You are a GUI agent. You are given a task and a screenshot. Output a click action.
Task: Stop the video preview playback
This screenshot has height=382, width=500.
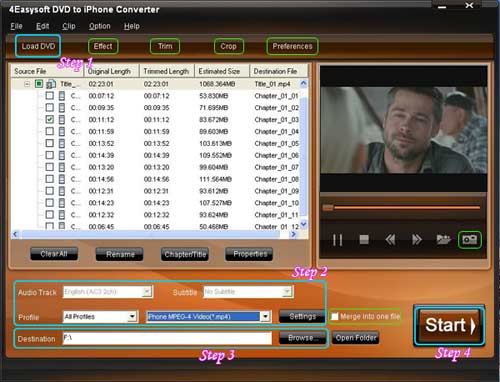click(364, 240)
